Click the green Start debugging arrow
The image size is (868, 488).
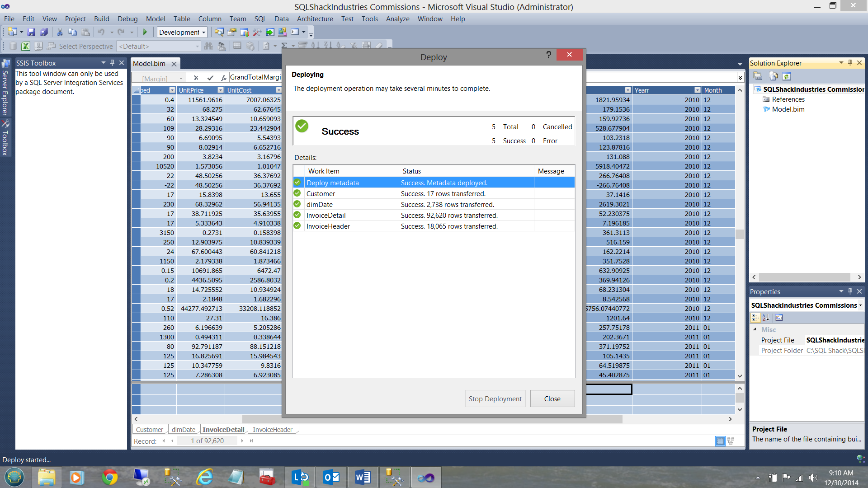145,32
